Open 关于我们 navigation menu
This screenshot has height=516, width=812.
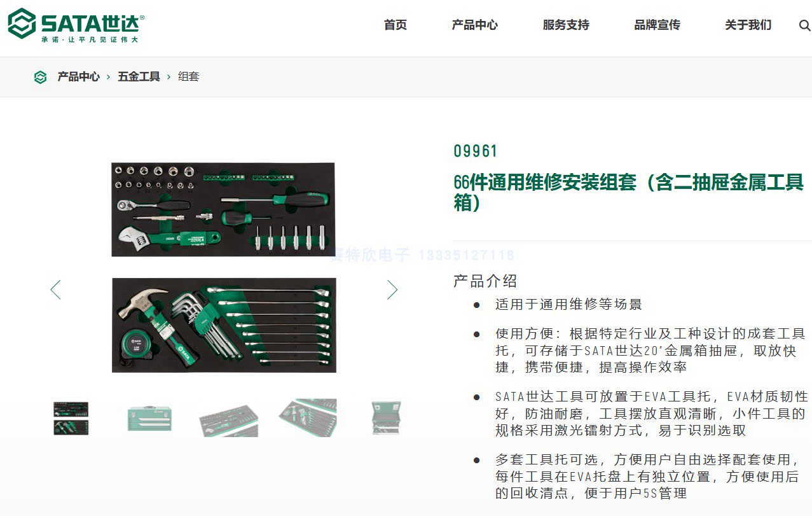pyautogui.click(x=748, y=25)
